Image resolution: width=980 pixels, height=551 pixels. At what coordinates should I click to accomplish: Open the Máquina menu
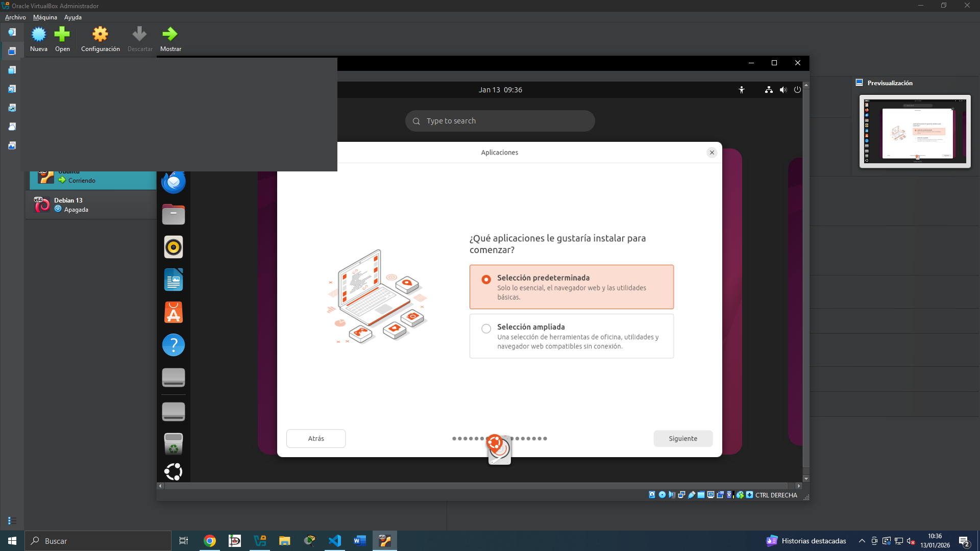(x=45, y=17)
